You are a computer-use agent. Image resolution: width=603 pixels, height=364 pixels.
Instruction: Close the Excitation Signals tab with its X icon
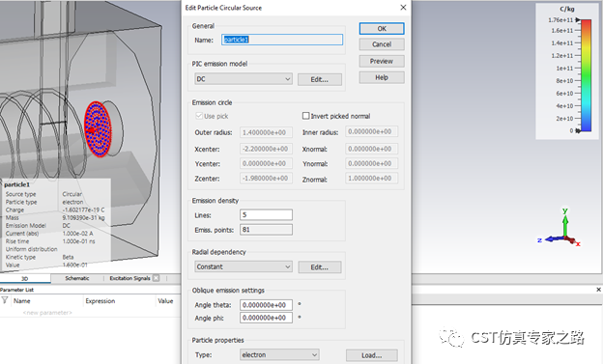pyautogui.click(x=156, y=278)
